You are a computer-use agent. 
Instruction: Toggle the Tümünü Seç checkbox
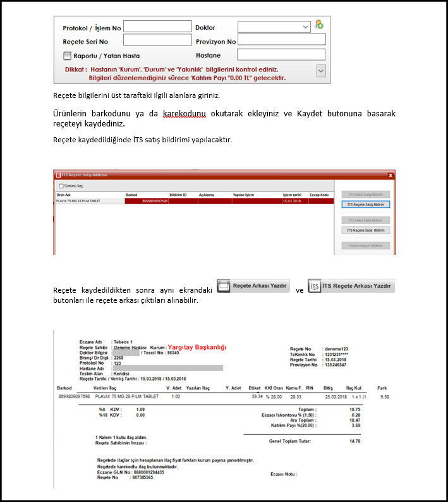(61, 186)
